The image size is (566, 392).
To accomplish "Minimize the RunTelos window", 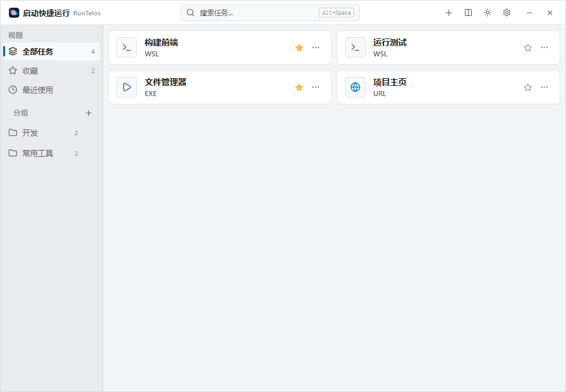I will [529, 13].
